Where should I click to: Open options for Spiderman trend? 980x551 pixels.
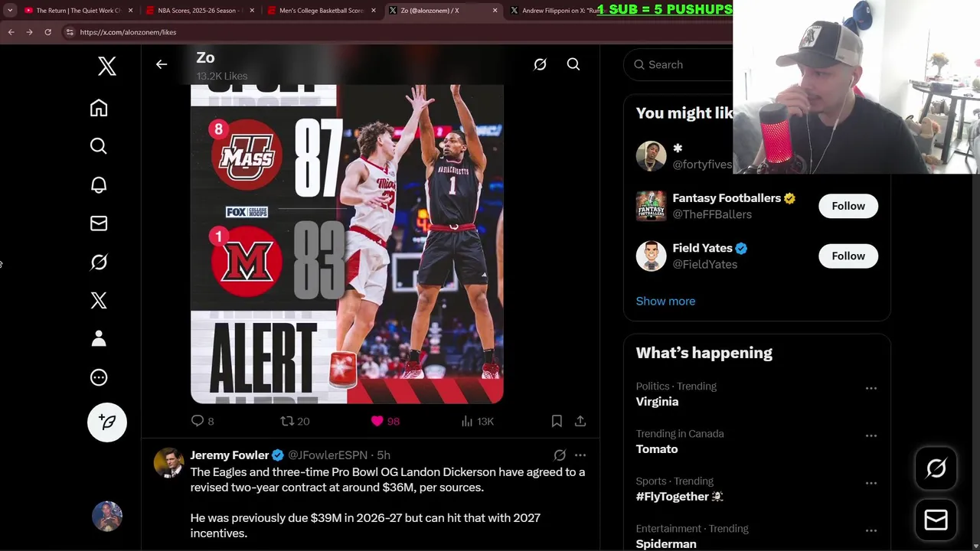pyautogui.click(x=871, y=530)
